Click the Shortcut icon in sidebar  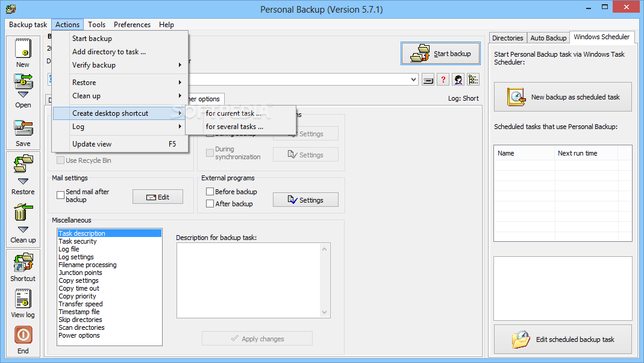pos(23,262)
